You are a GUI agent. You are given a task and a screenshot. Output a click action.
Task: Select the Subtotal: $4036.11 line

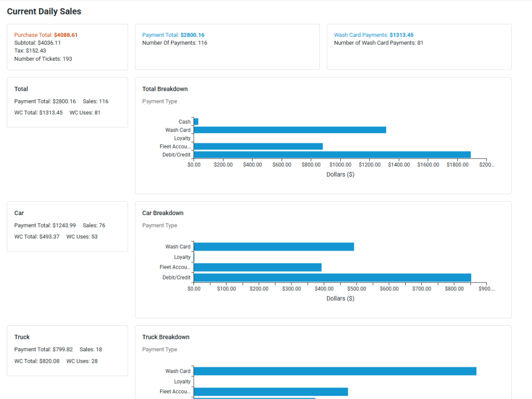coord(37,43)
